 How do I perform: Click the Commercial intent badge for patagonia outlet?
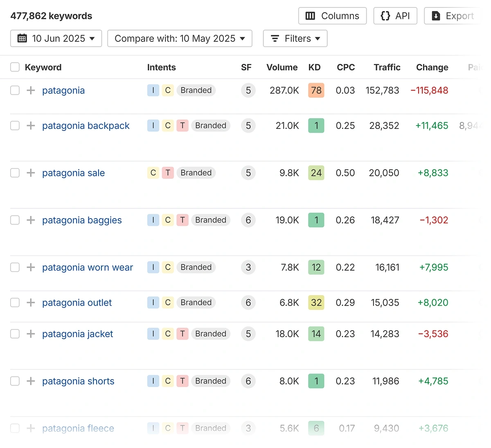click(x=168, y=302)
